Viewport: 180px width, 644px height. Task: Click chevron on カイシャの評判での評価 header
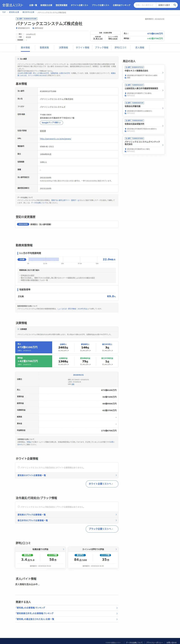click(x=116, y=549)
